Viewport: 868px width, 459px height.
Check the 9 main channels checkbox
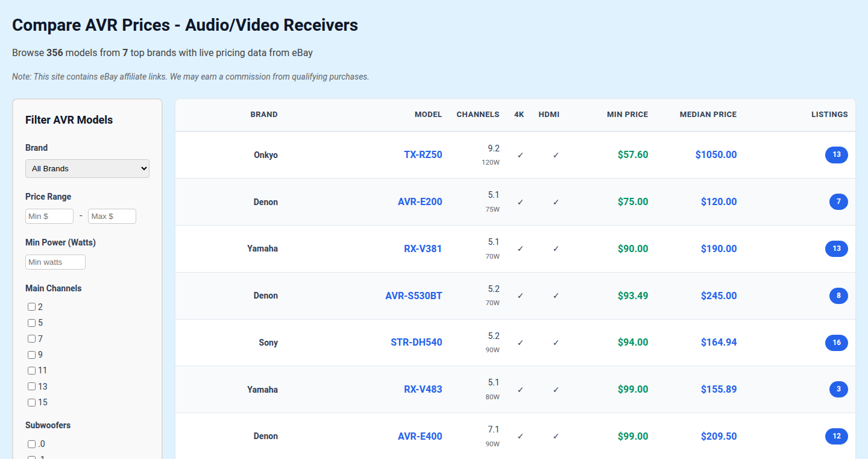tap(31, 355)
